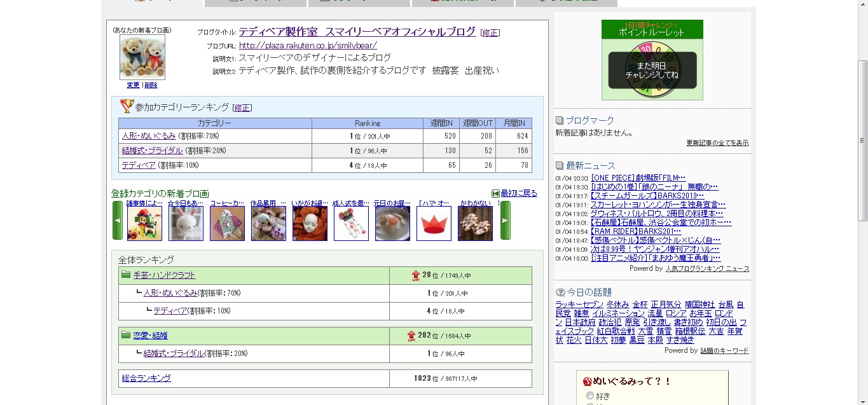Open 人気ブログランキング ニュース link
Viewport: 868px width, 405px height.
pyautogui.click(x=707, y=269)
